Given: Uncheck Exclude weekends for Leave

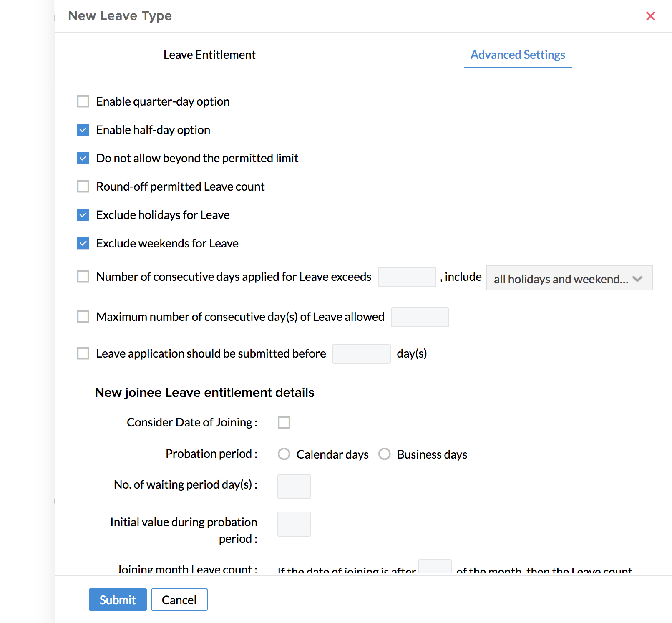Looking at the screenshot, I should (83, 243).
